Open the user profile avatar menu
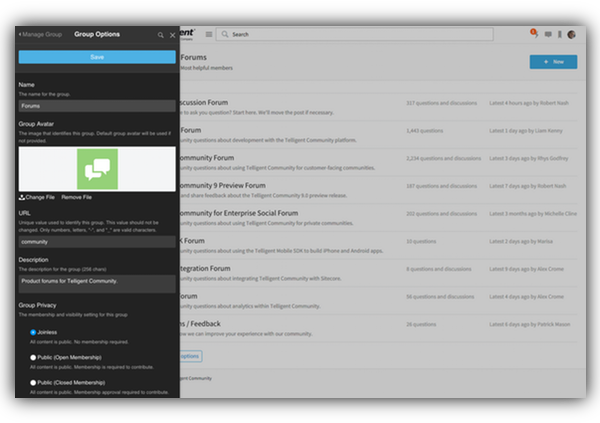Viewport: 600px width, 423px height. point(572,34)
